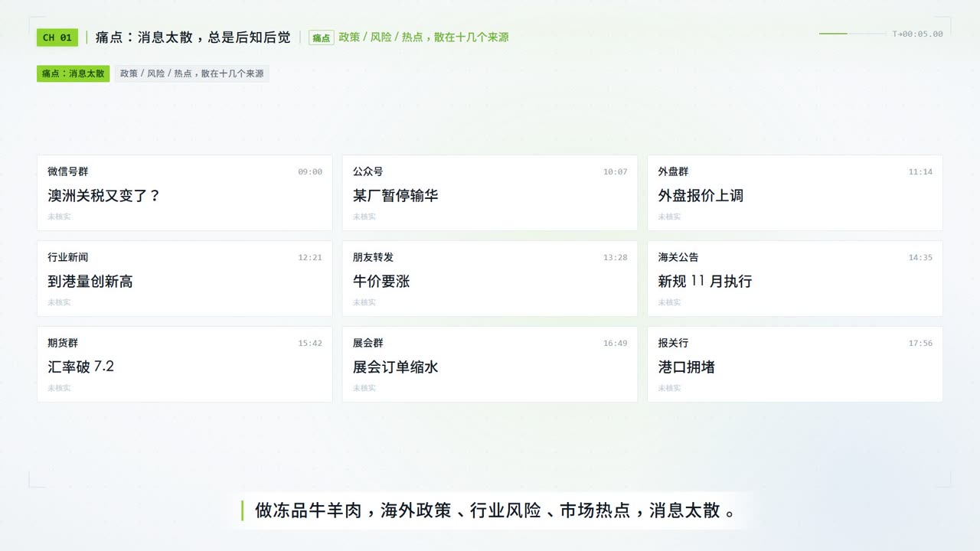This screenshot has width=980, height=551.
Task: Click the source label "期货群"
Action: tap(63, 343)
